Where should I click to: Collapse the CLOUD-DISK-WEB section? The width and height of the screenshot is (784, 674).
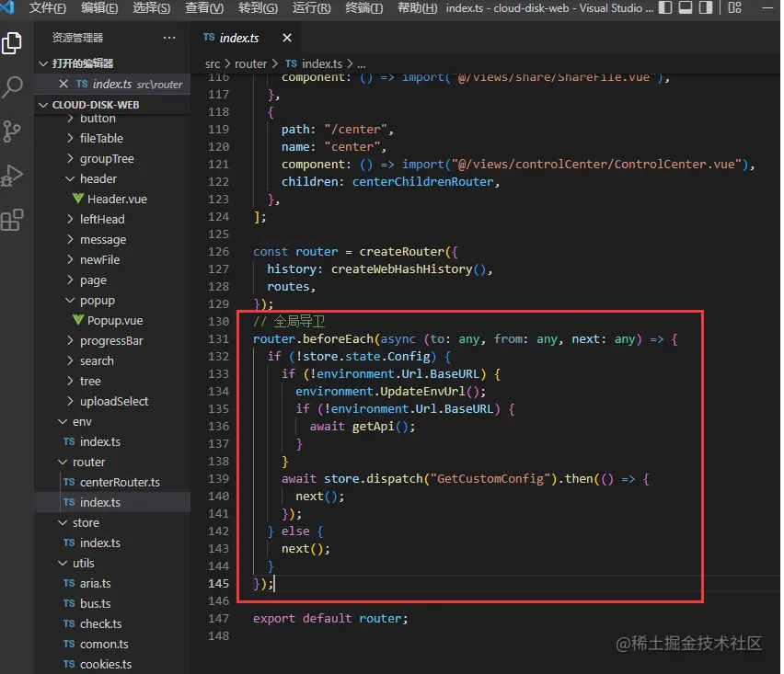pyautogui.click(x=112, y=105)
